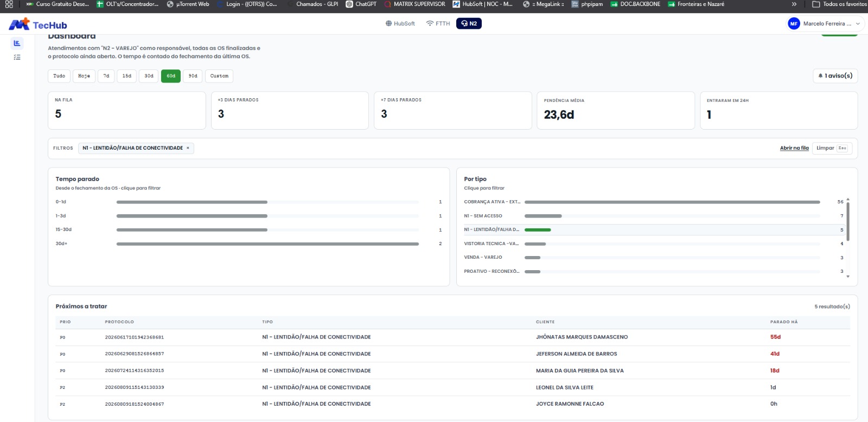
Task: Switch to the HubSoft tab
Action: (400, 24)
